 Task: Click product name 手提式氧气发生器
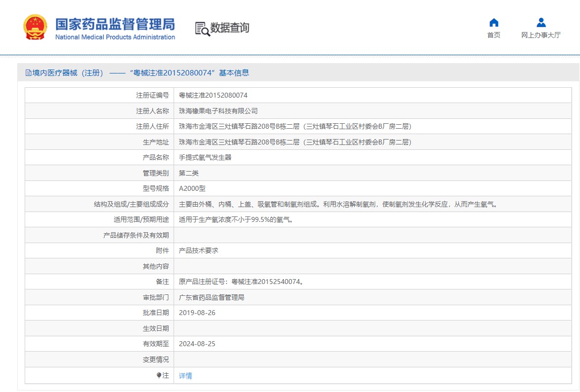[x=205, y=157]
